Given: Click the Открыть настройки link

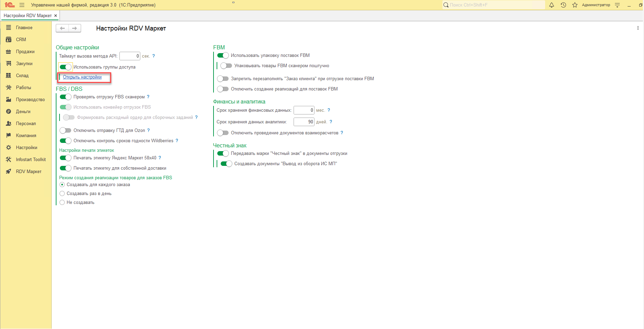Looking at the screenshot, I should (x=82, y=77).
